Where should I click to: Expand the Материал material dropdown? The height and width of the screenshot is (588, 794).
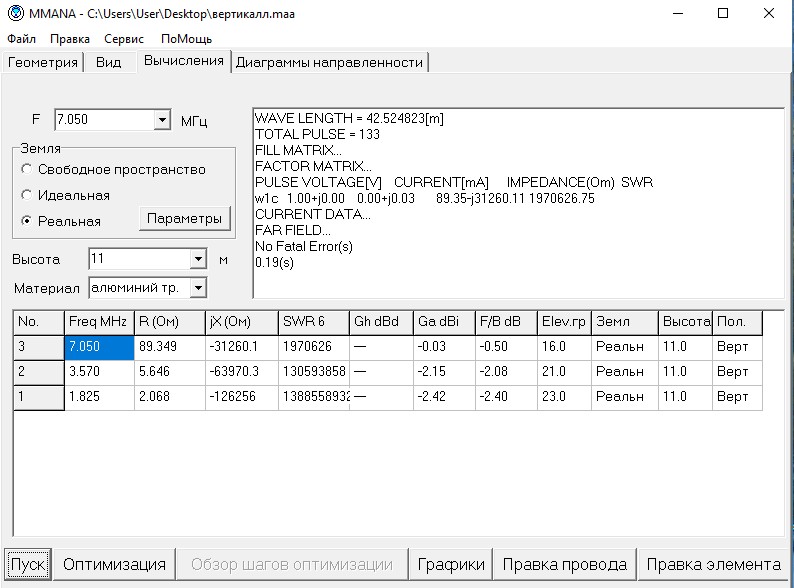pyautogui.click(x=197, y=288)
